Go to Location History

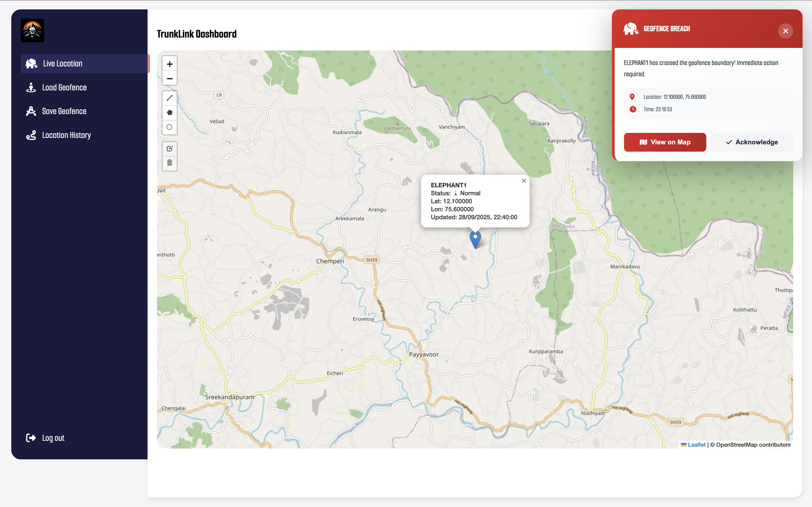[x=66, y=135]
